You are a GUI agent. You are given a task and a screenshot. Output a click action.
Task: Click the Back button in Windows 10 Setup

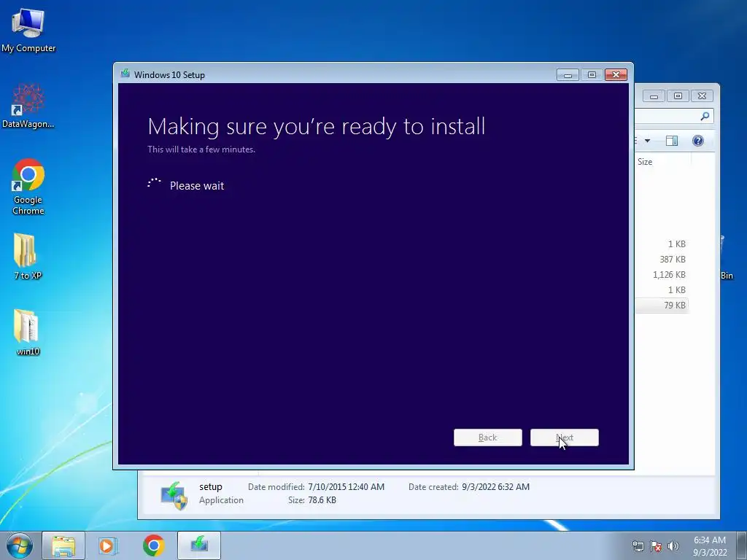[488, 437]
